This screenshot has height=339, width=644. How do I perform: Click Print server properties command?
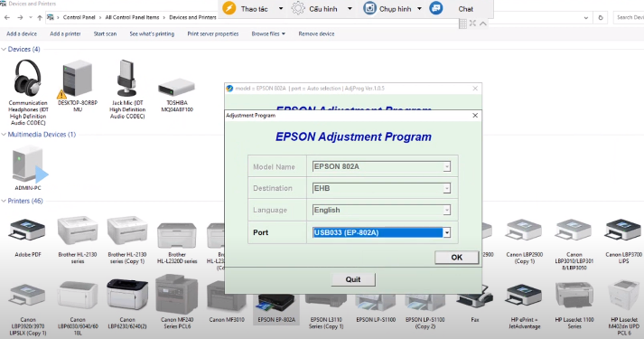[213, 33]
